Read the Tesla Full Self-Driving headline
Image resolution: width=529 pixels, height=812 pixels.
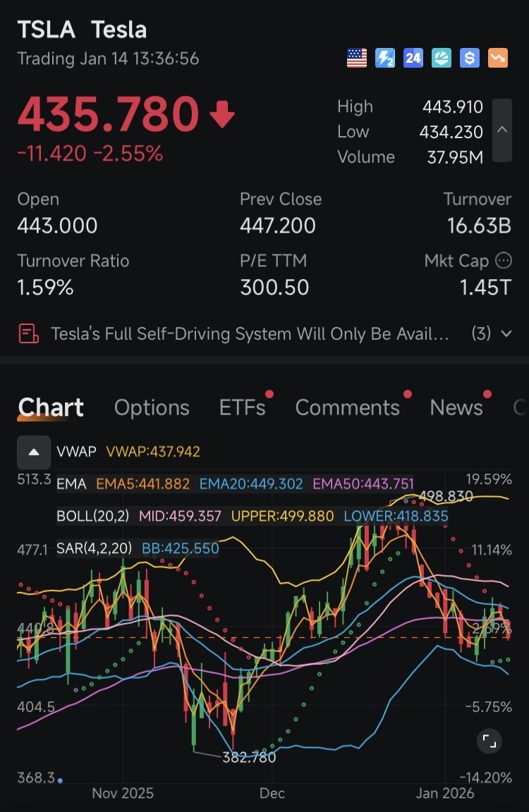click(x=250, y=333)
